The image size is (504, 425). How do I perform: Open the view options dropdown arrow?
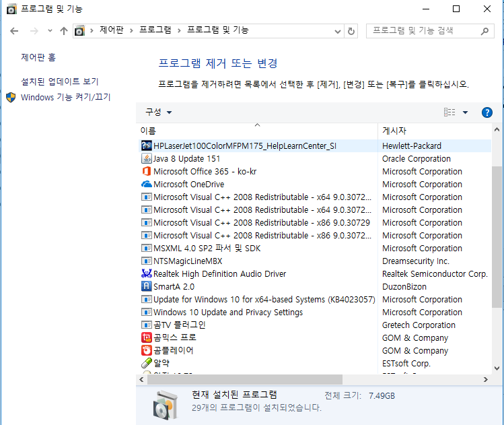465,112
